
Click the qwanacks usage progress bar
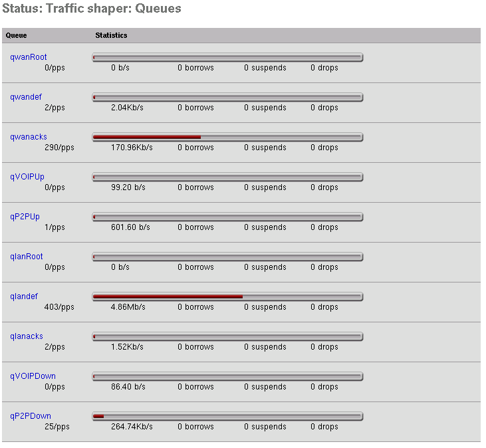(x=227, y=137)
